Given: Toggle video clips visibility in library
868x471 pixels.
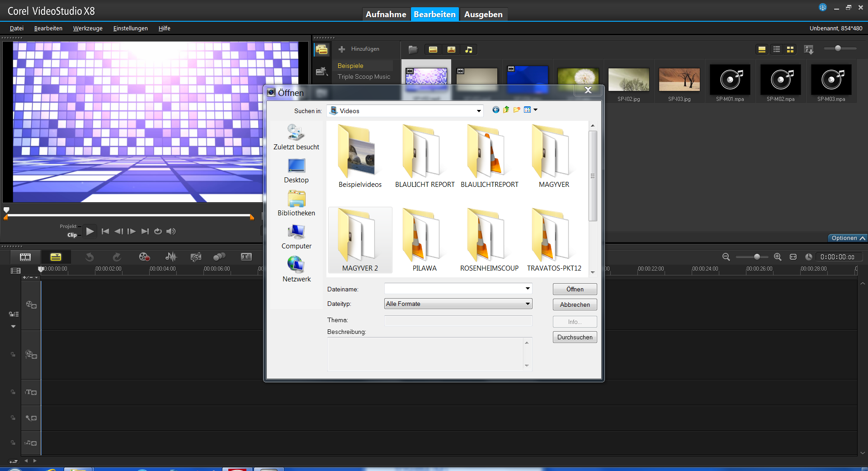Looking at the screenshot, I should point(433,49).
